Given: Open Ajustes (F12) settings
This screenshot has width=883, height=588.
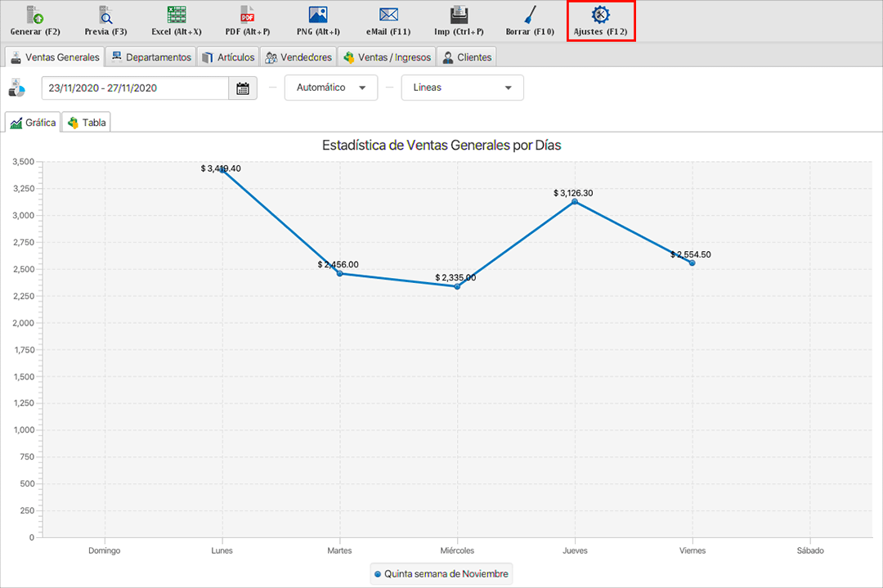Looking at the screenshot, I should [601, 20].
